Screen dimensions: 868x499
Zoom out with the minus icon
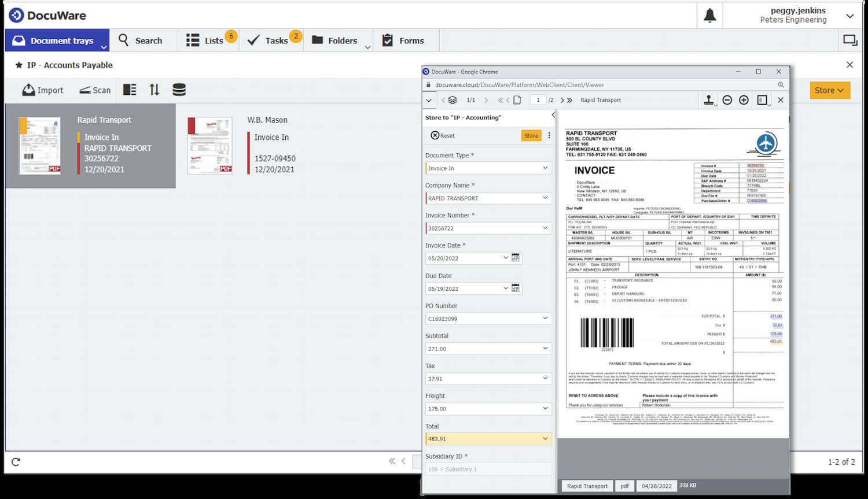tap(727, 100)
